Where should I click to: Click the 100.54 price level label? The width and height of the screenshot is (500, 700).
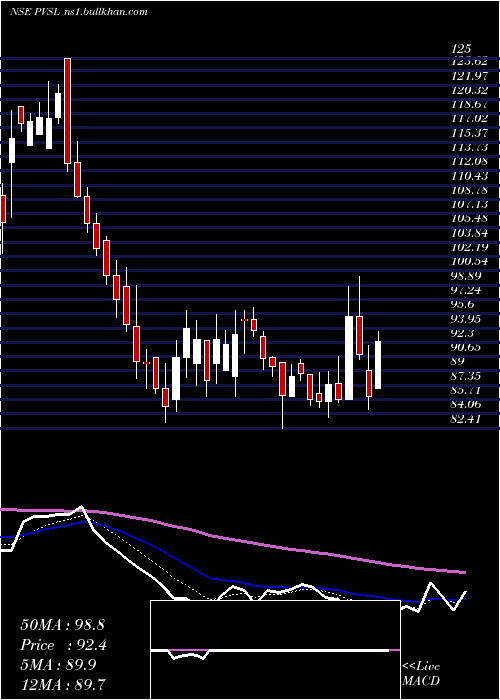(470, 262)
